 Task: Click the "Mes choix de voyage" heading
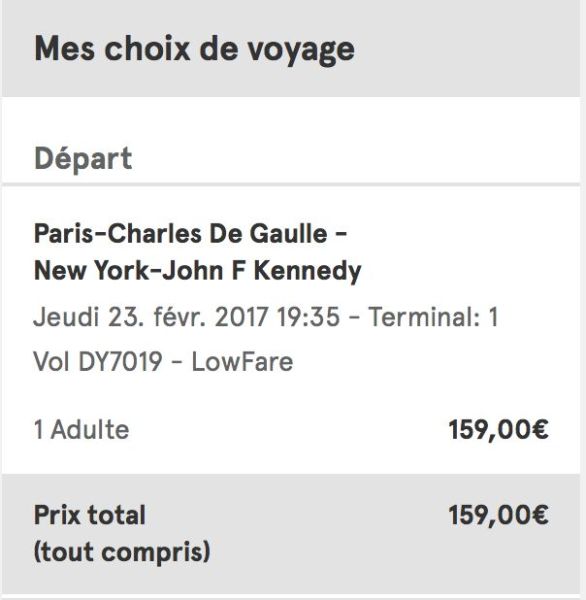[194, 49]
